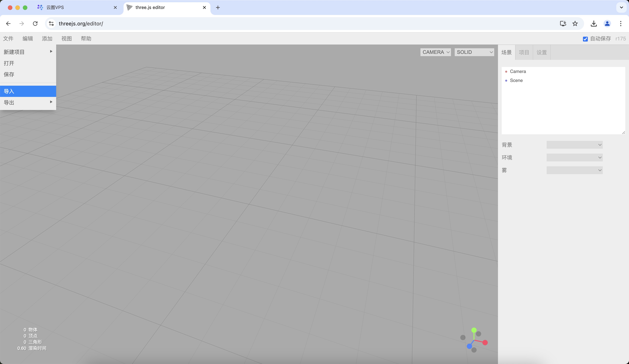Open the 环境 environment dropdown
The image size is (629, 364).
tap(575, 157)
